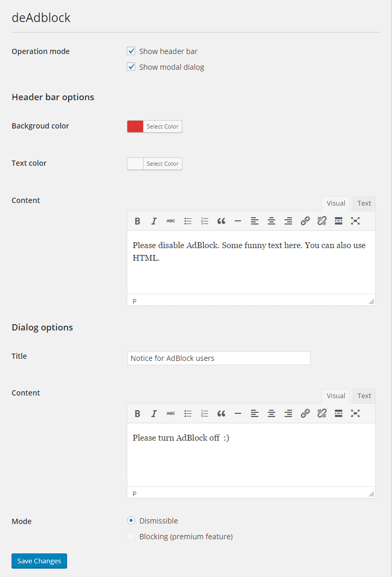
Task: Align center in Header bar content editor
Action: click(x=271, y=221)
